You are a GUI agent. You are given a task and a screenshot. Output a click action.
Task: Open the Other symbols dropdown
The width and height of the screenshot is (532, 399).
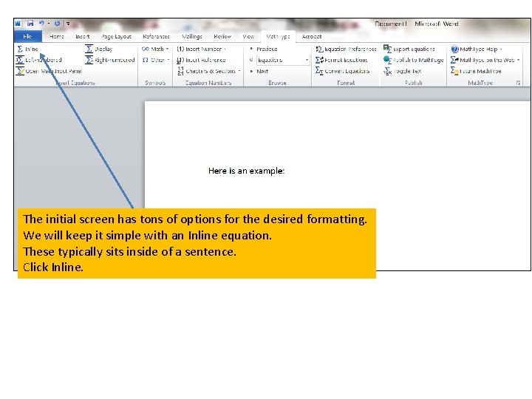[x=156, y=60]
